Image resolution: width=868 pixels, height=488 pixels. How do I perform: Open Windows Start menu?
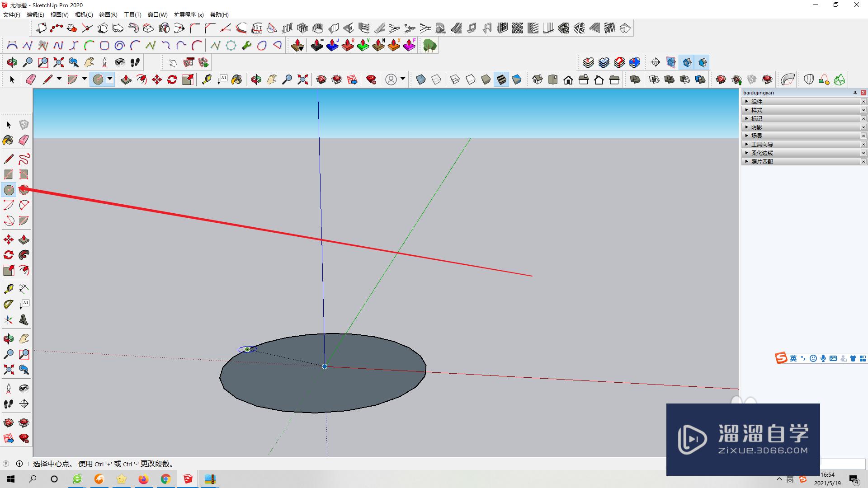click(11, 479)
